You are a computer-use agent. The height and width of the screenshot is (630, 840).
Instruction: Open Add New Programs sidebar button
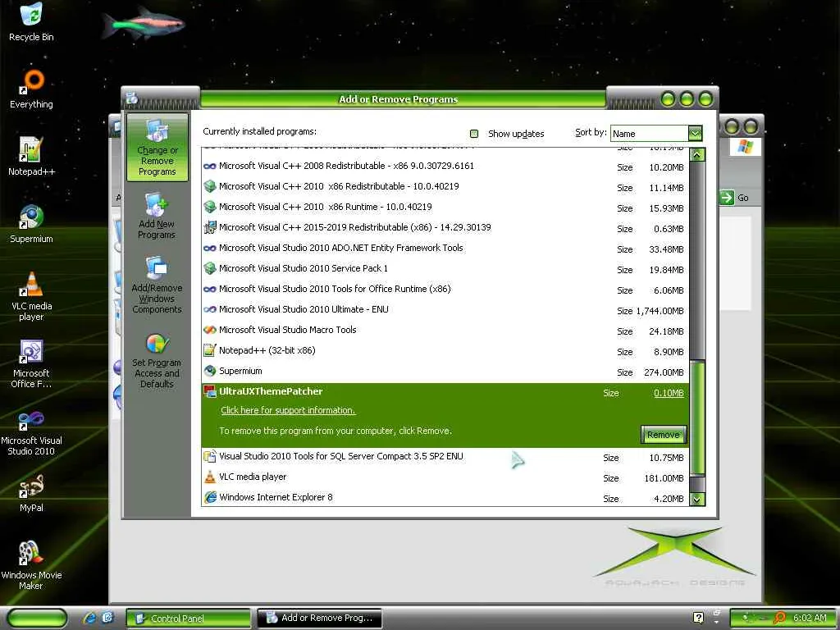click(157, 216)
